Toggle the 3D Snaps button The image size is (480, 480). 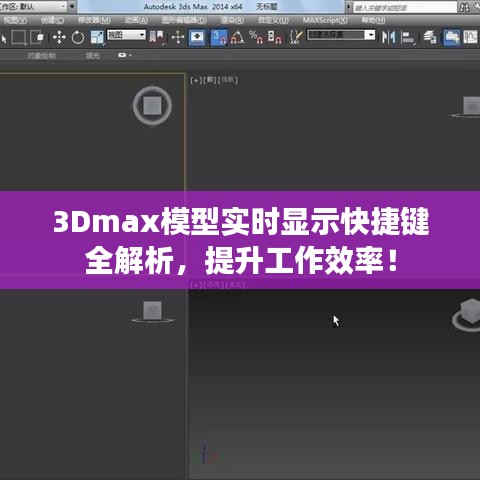219,37
